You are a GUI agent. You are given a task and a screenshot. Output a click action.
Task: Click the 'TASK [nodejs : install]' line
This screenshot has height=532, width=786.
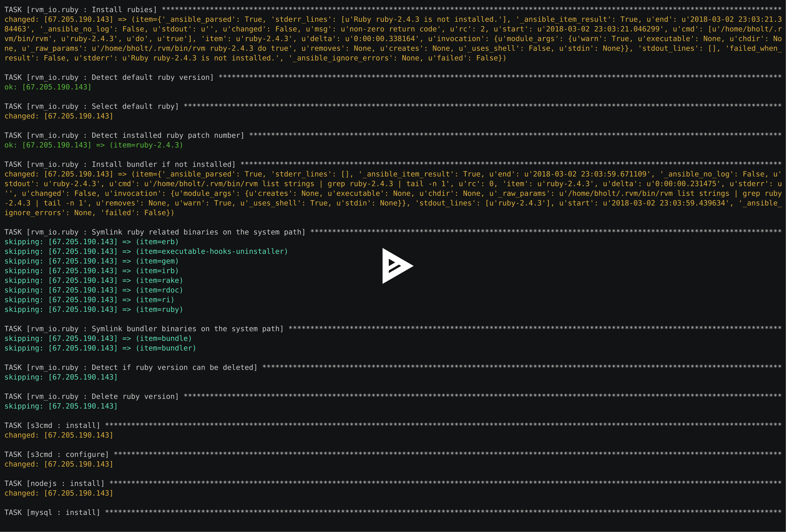click(393, 484)
